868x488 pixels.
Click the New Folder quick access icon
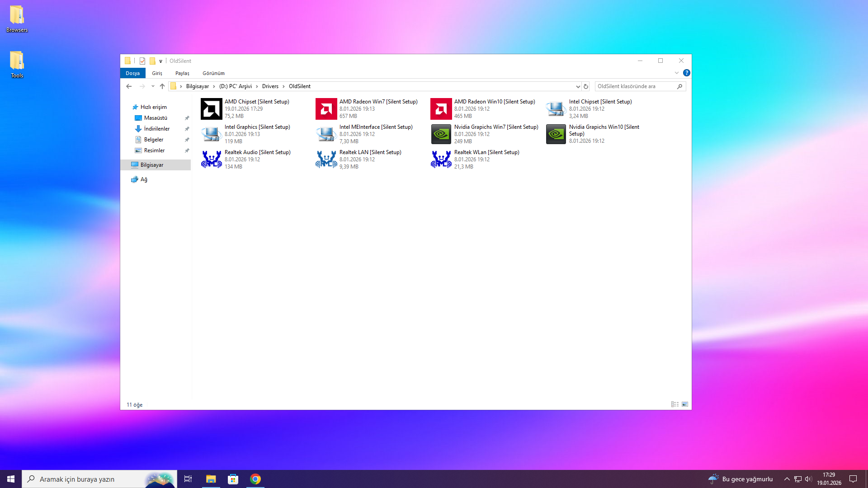152,61
